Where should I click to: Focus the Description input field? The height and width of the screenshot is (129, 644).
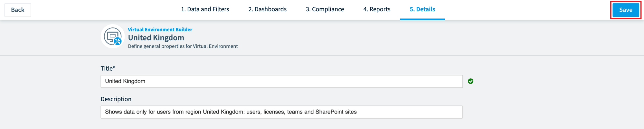tap(281, 112)
